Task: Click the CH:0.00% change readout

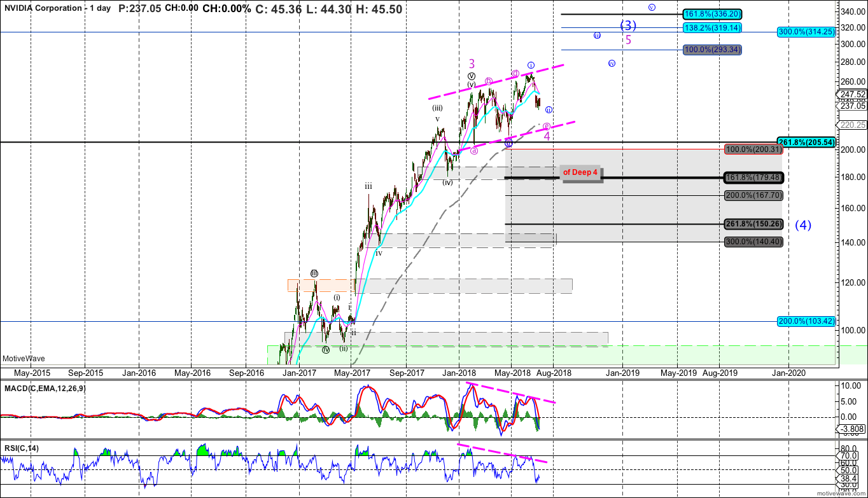Action: 226,9
